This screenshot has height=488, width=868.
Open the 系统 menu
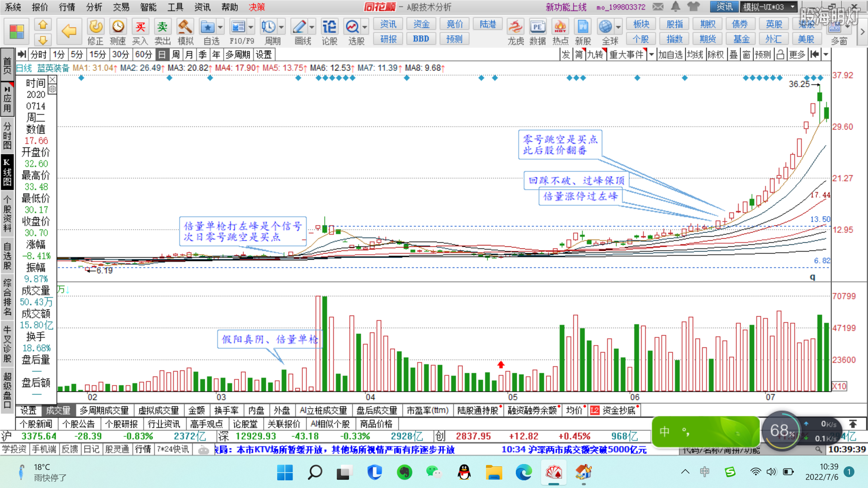[x=13, y=7]
